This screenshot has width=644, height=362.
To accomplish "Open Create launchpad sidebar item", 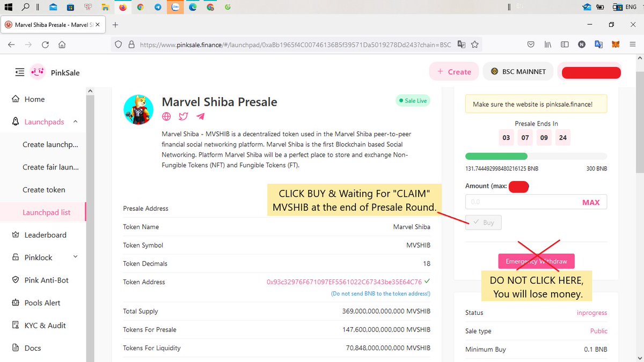I will pyautogui.click(x=50, y=144).
